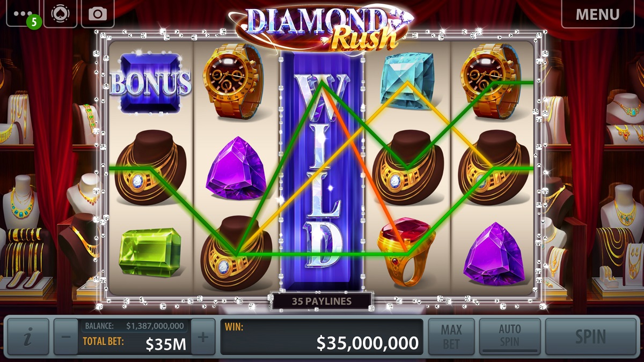Click the poker chip icon
Screen dimensions: 644x362
coord(60,13)
